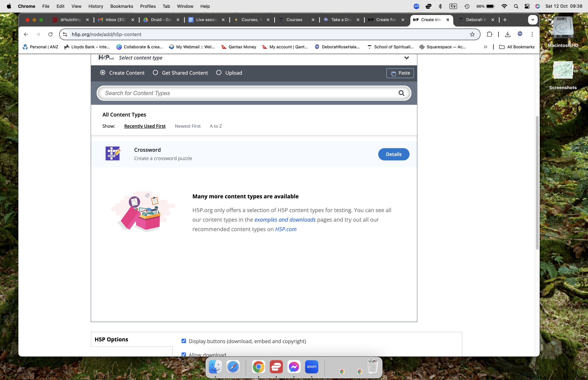The image size is (588, 380).
Task: Click the page vertical scrollbar
Action: [x=537, y=183]
